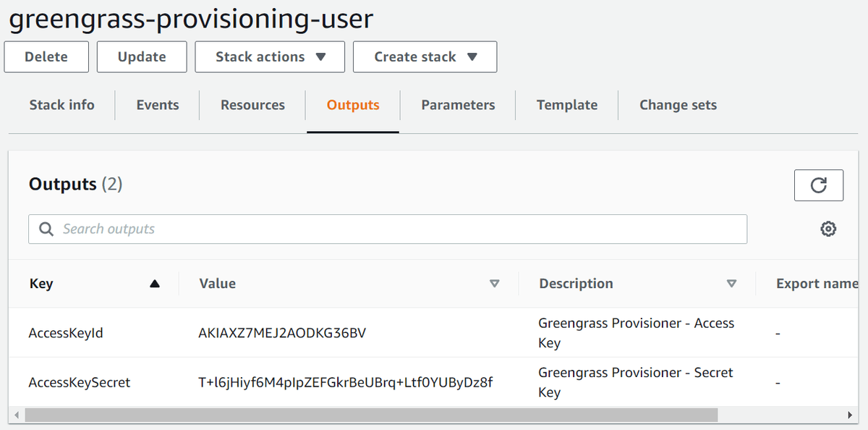This screenshot has height=430, width=868.
Task: Open the Template tab
Action: click(566, 105)
